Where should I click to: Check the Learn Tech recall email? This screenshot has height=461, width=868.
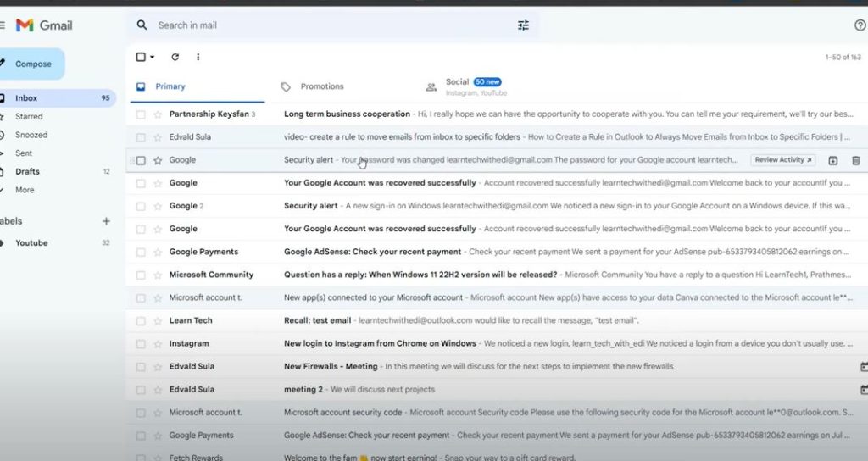point(141,321)
